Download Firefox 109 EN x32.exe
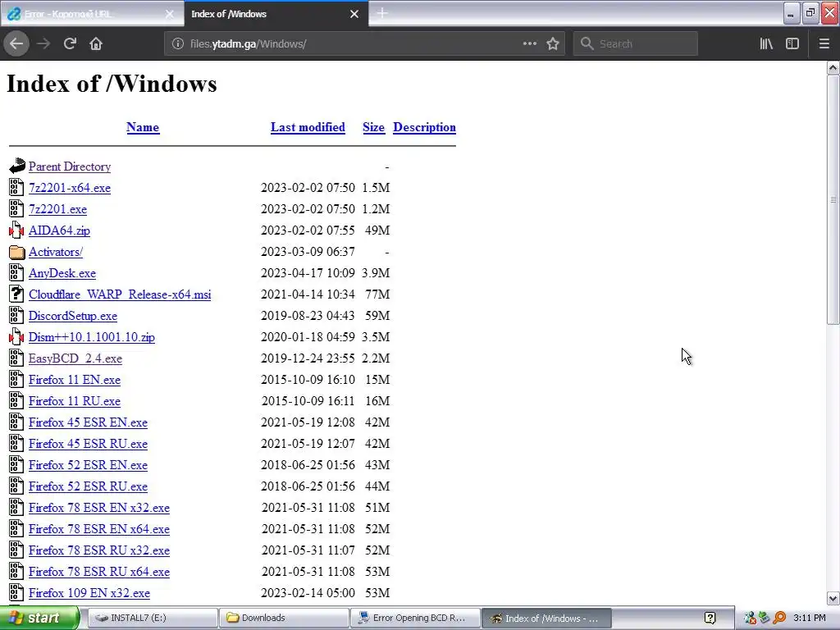The height and width of the screenshot is (630, 840). [x=89, y=593]
